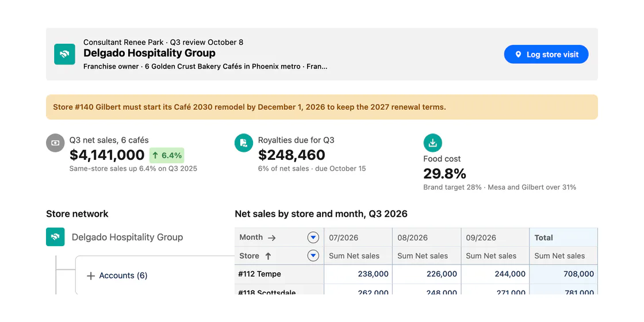
Task: Open Delgado Hospitality Group in Store network
Action: [127, 237]
